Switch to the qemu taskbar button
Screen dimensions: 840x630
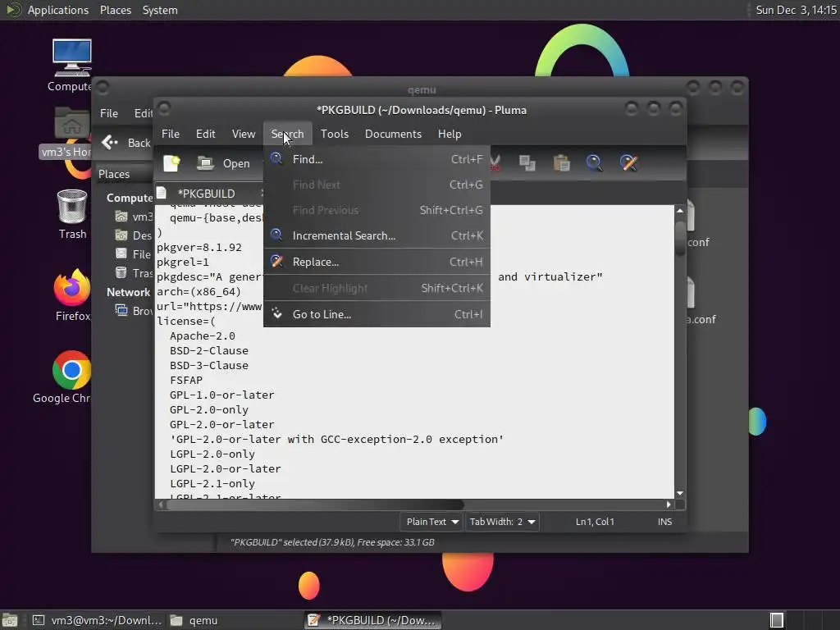234,620
